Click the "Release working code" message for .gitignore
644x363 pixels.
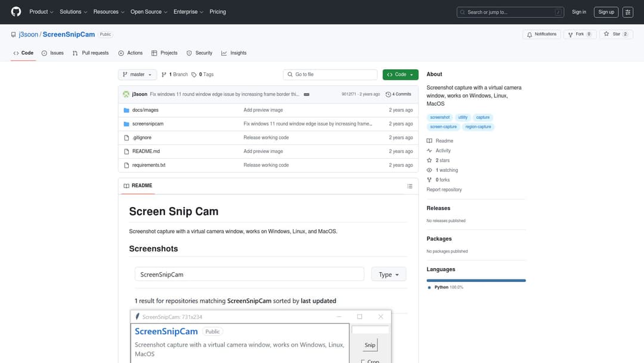(x=266, y=138)
